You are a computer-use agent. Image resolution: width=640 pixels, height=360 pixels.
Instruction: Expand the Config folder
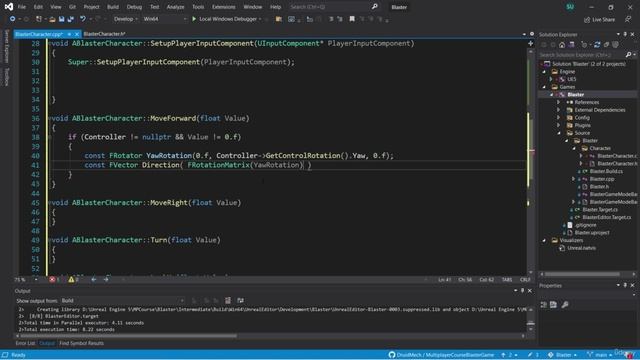coord(559,118)
